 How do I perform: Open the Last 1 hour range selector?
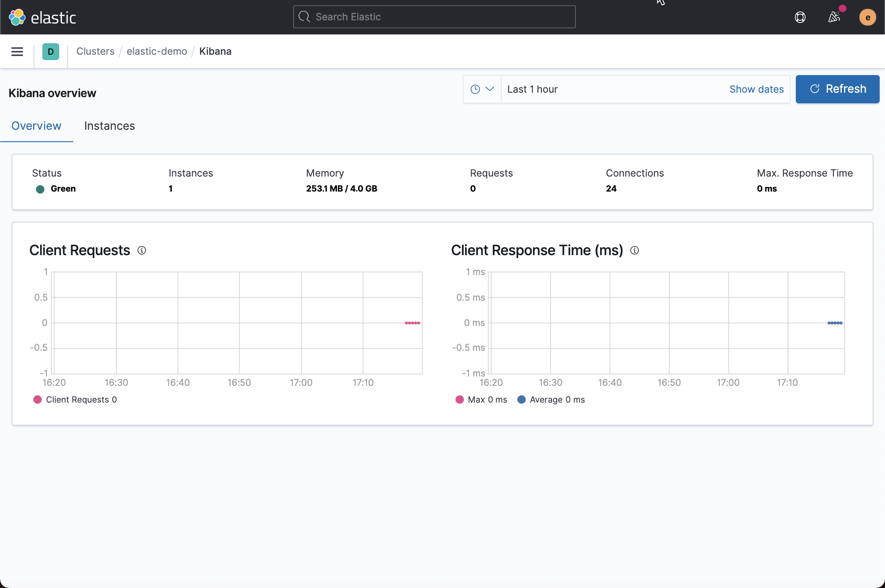click(533, 89)
